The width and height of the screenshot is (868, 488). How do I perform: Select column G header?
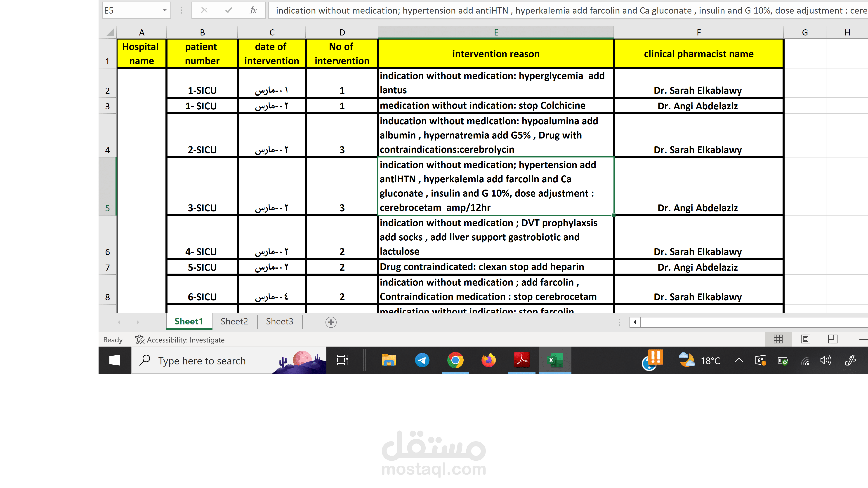point(805,32)
